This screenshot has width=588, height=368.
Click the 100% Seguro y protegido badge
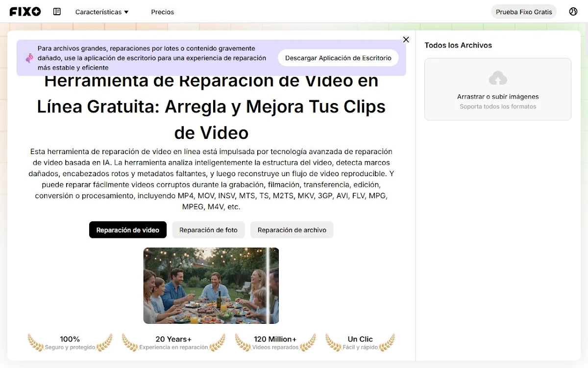[x=70, y=342]
